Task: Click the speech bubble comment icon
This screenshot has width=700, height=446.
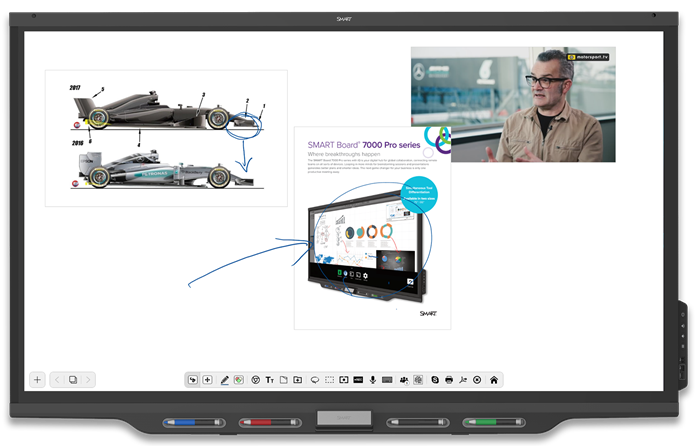Action: click(x=314, y=380)
